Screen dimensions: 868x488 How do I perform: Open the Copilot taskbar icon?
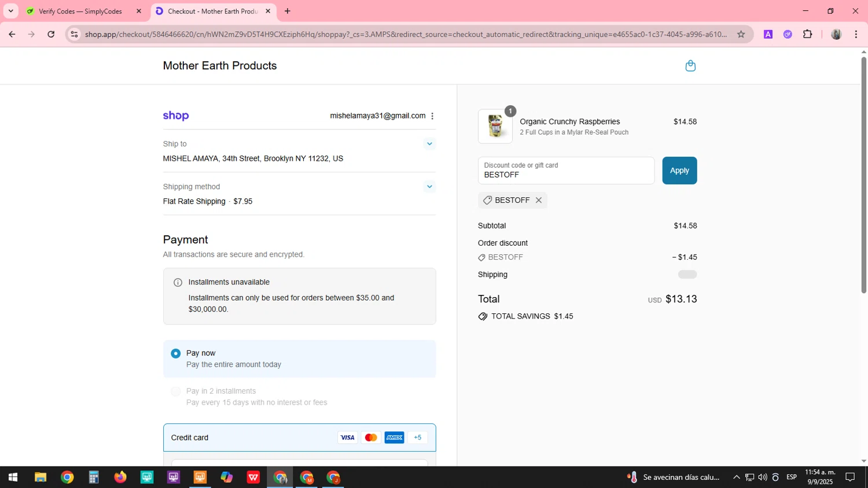coord(227,478)
